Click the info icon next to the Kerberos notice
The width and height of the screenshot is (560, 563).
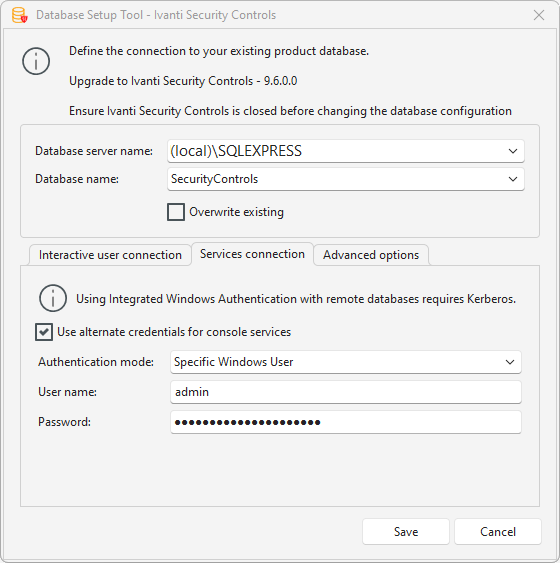tap(53, 298)
